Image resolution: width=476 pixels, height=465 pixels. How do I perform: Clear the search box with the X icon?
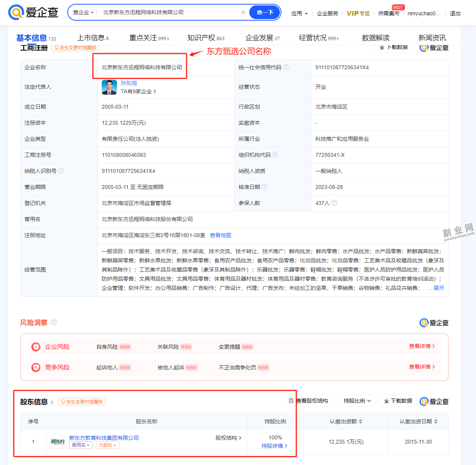click(243, 12)
